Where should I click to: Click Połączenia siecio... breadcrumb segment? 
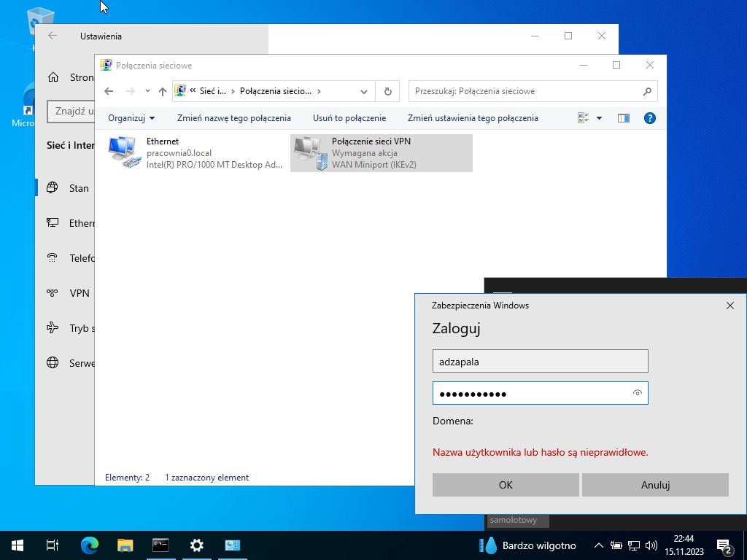(275, 91)
